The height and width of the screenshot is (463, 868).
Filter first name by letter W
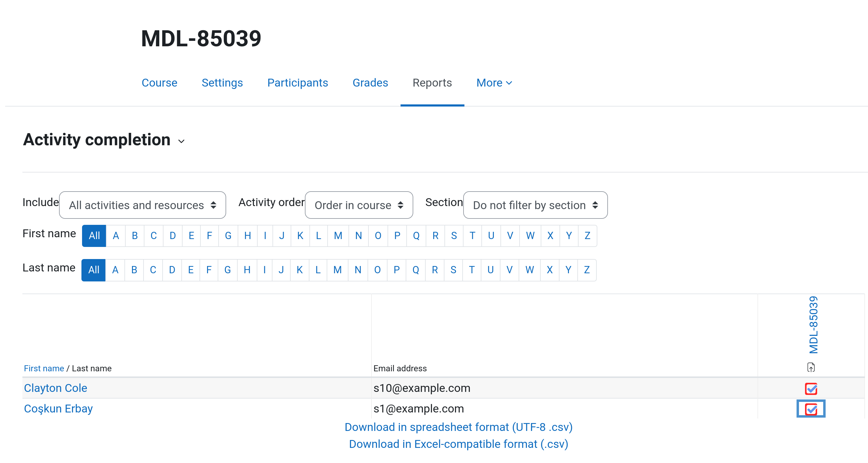pyautogui.click(x=530, y=236)
